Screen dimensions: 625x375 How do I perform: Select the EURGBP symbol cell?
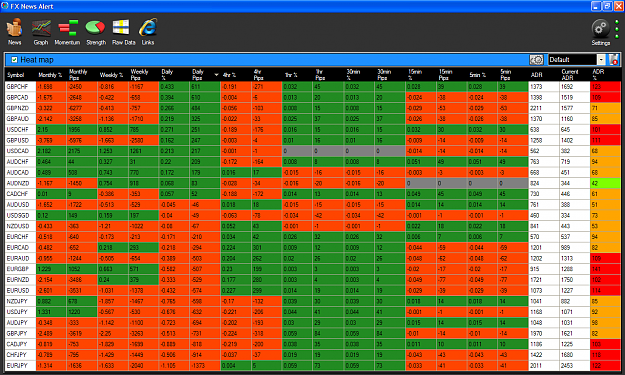click(20, 269)
